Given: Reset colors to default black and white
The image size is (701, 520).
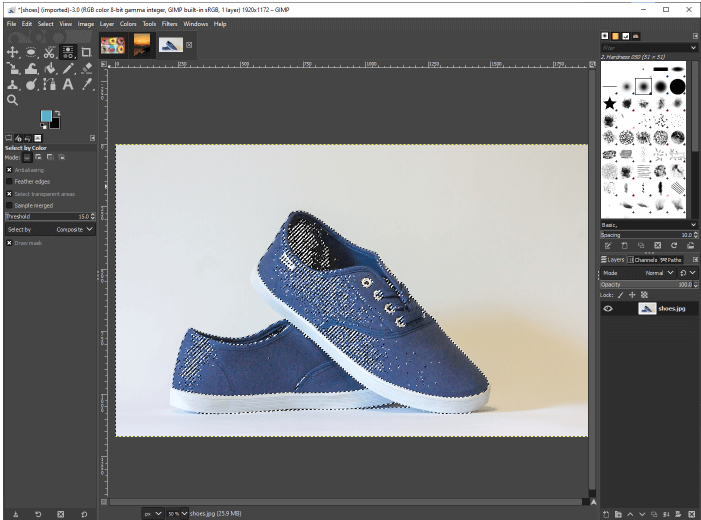Looking at the screenshot, I should tap(43, 127).
